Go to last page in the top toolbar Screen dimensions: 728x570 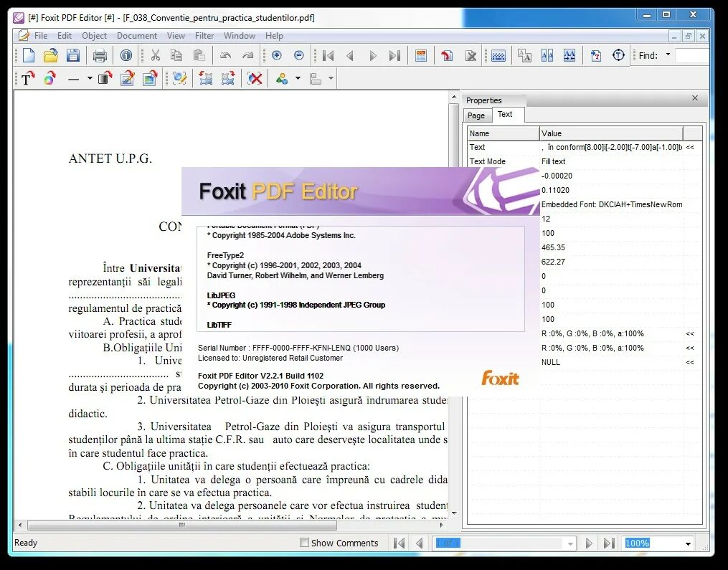pyautogui.click(x=394, y=56)
